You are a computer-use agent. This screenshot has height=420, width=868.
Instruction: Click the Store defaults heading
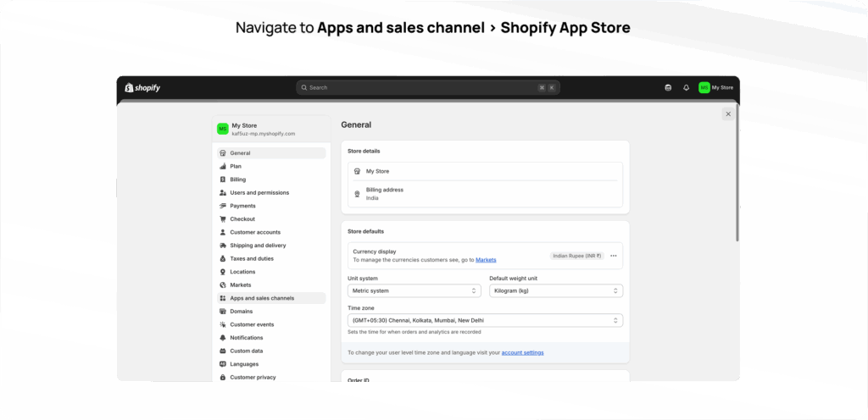[366, 231]
